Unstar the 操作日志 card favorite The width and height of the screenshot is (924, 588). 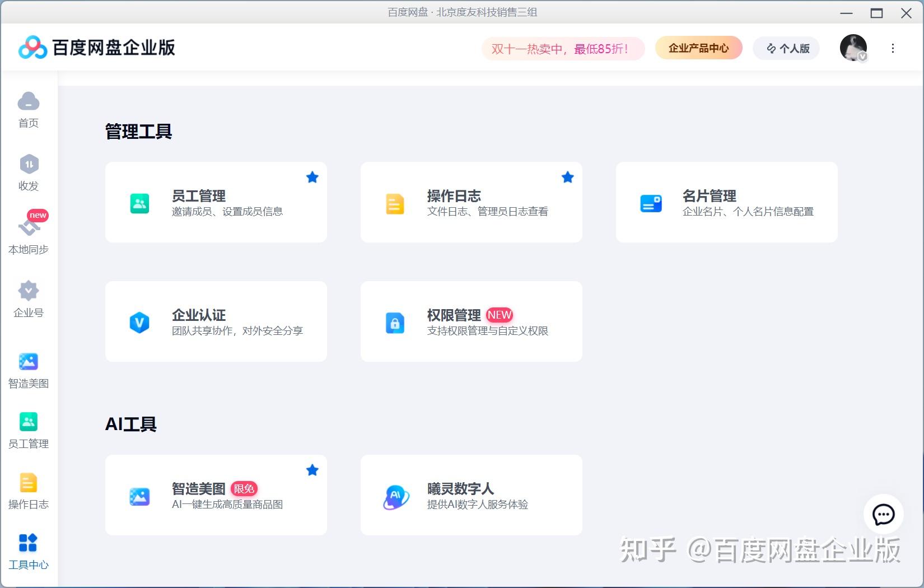pos(568,178)
